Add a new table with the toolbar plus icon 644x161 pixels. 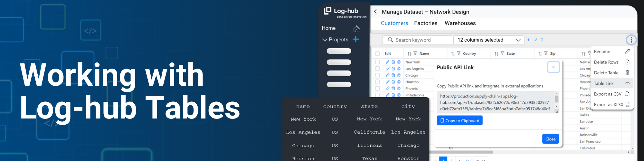point(528,40)
